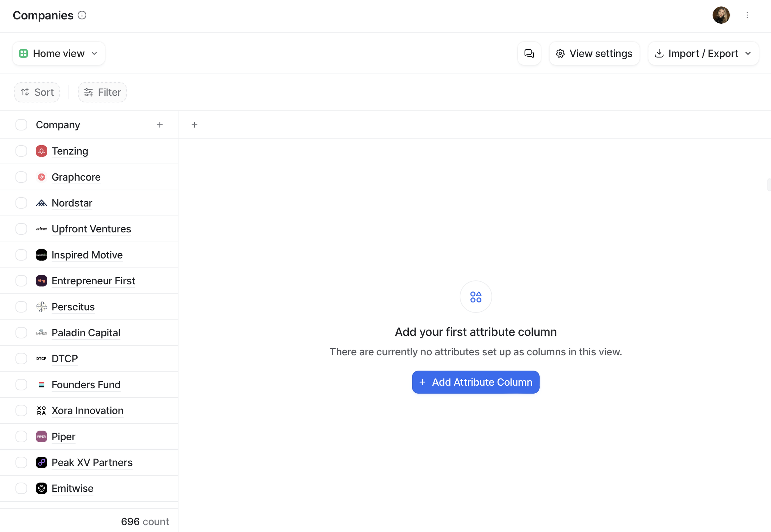Viewport: 771px width, 532px height.
Task: Check the Graphcore row checkbox
Action: (x=21, y=177)
